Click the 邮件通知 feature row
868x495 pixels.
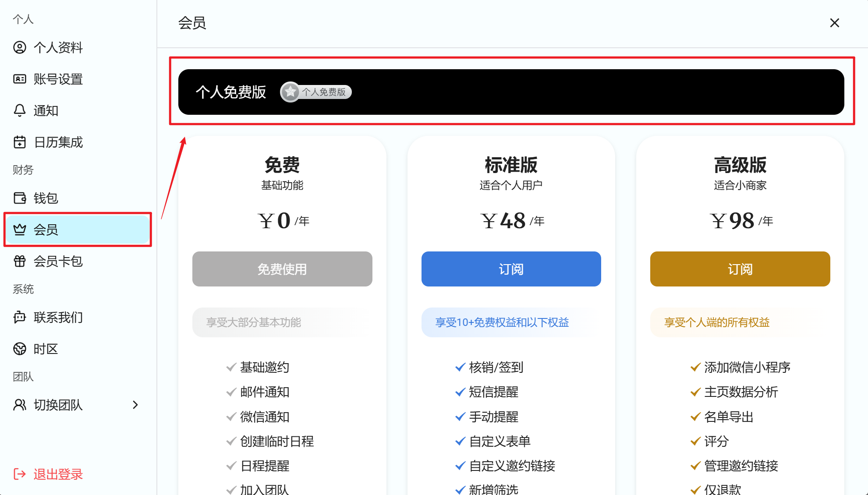click(x=258, y=392)
